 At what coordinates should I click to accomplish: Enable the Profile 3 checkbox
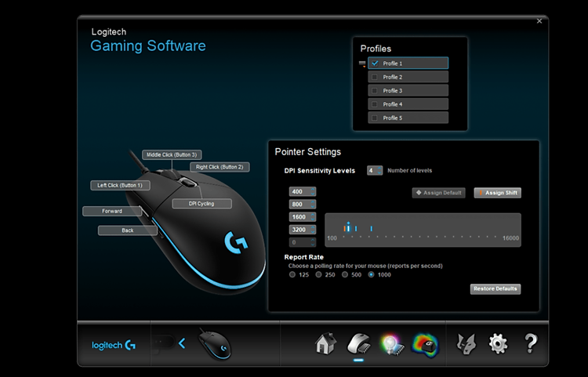(x=374, y=91)
